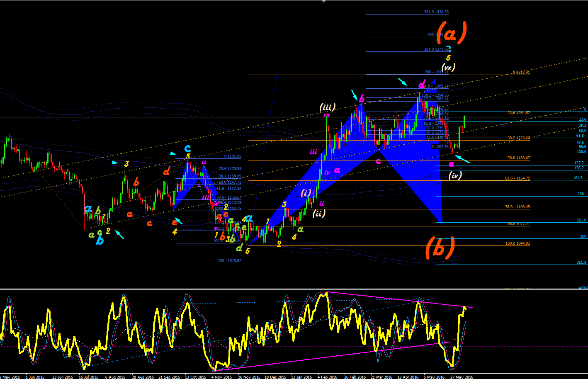Select the blue 61.8 - 1137.34 label
The height and width of the screenshot is (379, 588).
coord(229,189)
